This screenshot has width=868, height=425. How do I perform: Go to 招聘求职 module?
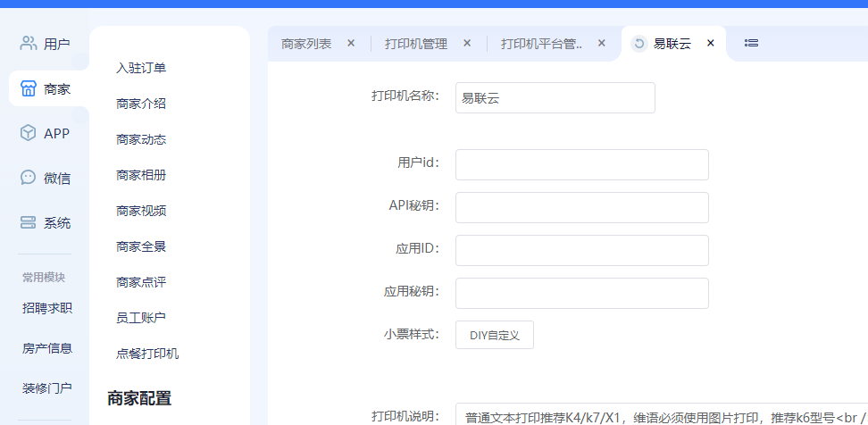[x=47, y=308]
